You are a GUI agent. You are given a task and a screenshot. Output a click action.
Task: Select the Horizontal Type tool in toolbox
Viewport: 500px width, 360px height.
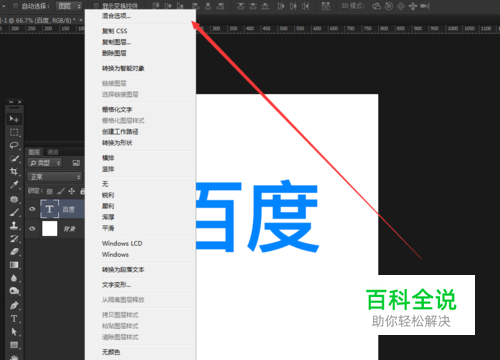tap(14, 319)
